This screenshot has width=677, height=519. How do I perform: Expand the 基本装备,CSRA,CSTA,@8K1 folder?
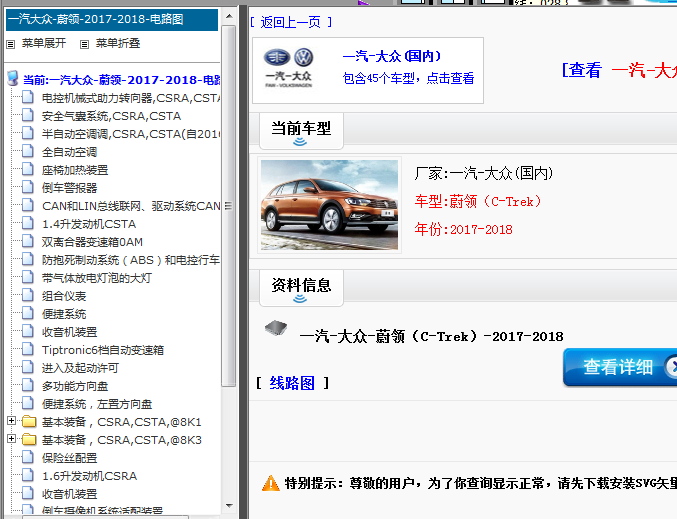[x=12, y=421]
